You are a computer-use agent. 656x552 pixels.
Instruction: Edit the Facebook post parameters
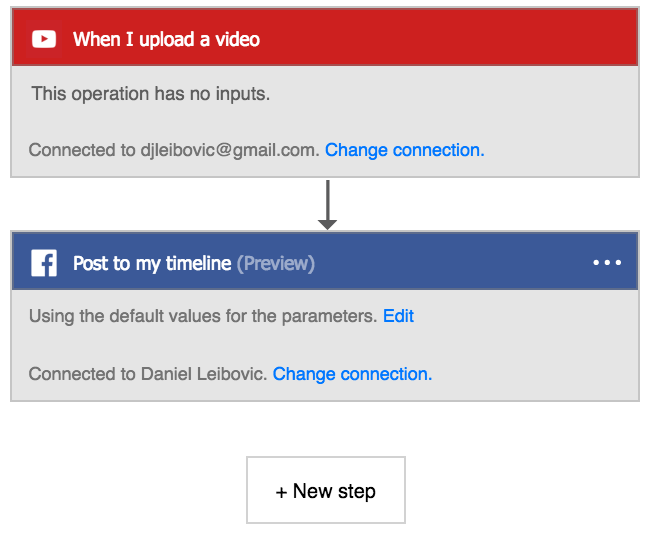[398, 316]
